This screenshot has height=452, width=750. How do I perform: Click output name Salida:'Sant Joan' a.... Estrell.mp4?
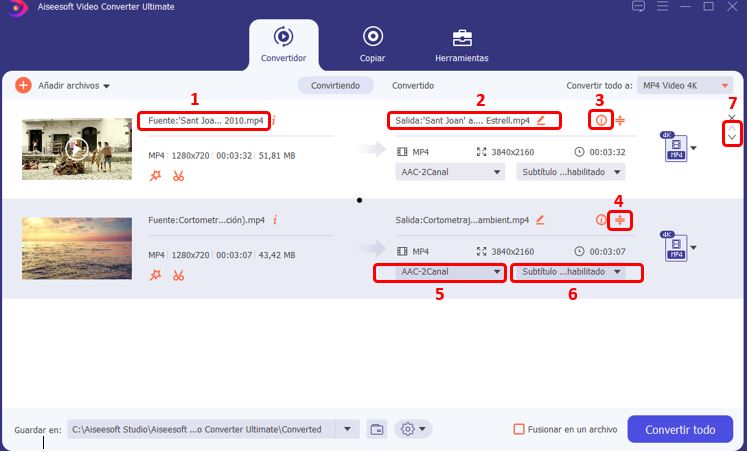point(463,121)
